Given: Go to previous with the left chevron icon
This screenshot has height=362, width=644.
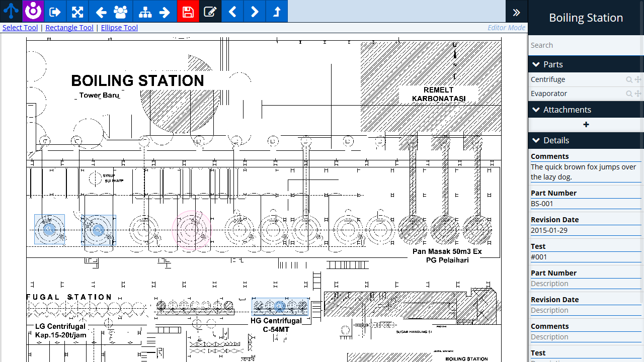Looking at the screenshot, I should [232, 11].
